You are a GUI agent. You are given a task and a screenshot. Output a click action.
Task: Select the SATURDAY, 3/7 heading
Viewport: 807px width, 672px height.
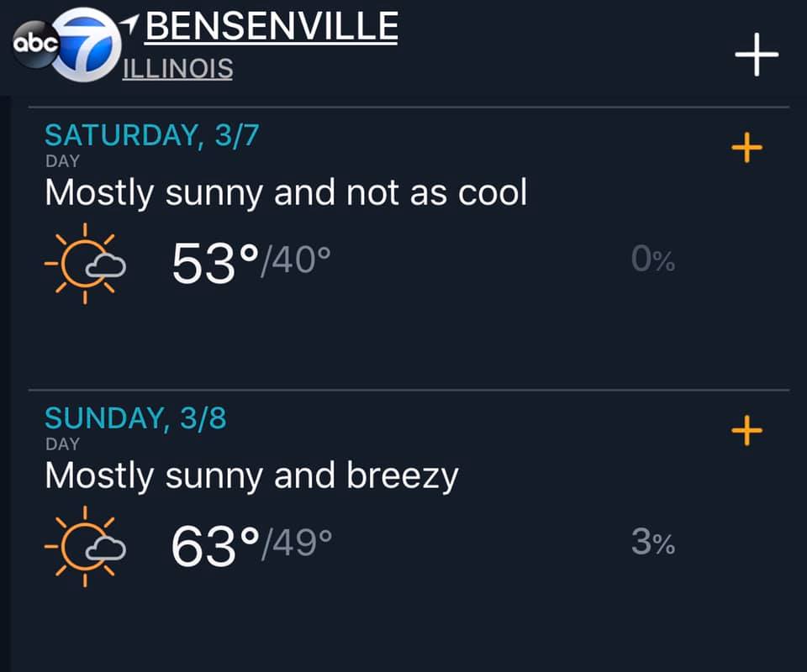tap(151, 135)
